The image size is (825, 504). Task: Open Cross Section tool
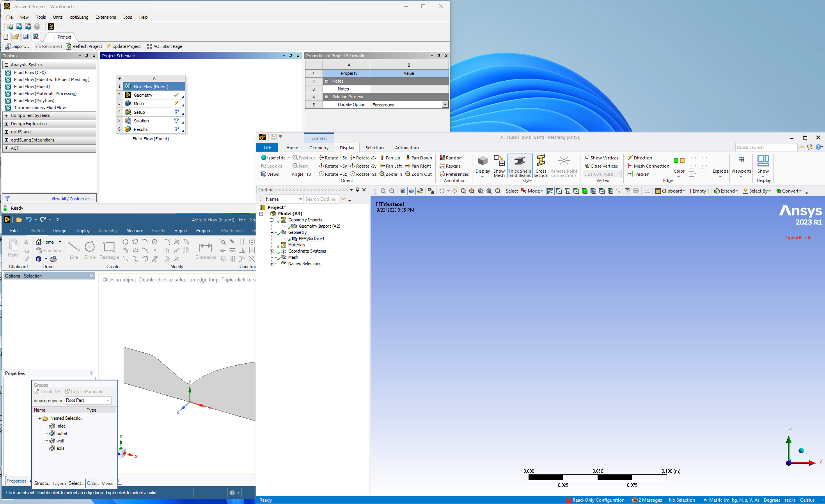(x=541, y=166)
